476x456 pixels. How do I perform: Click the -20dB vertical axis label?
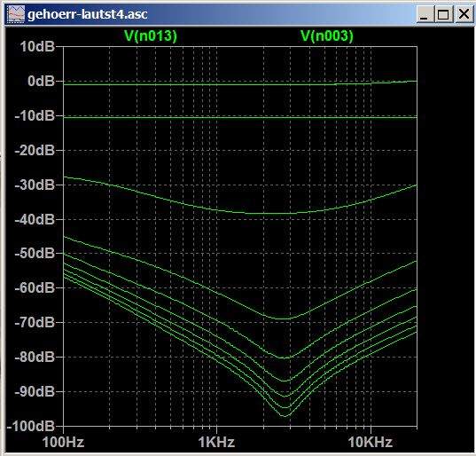[35, 151]
